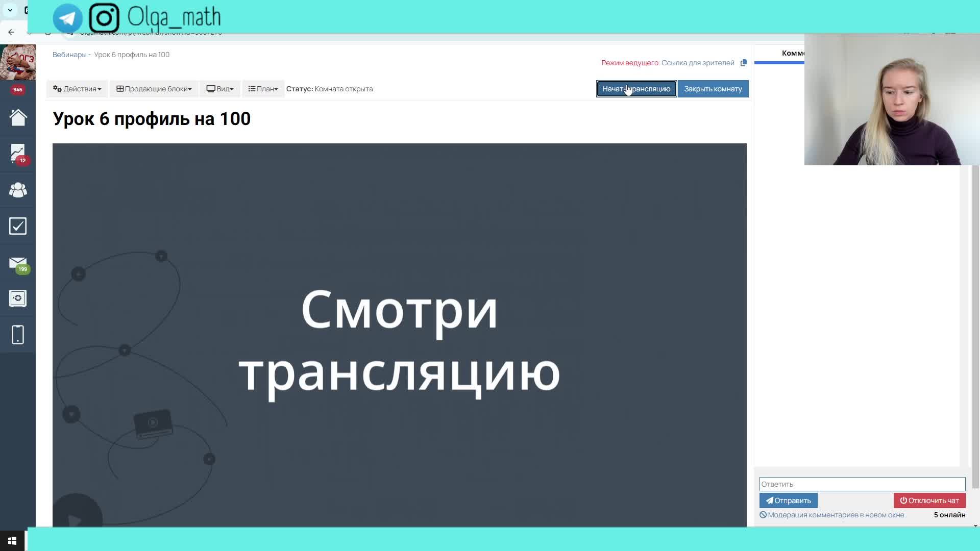Screen dimensions: 980x551
Task: Click the red 945 notifications badge
Action: [18, 89]
